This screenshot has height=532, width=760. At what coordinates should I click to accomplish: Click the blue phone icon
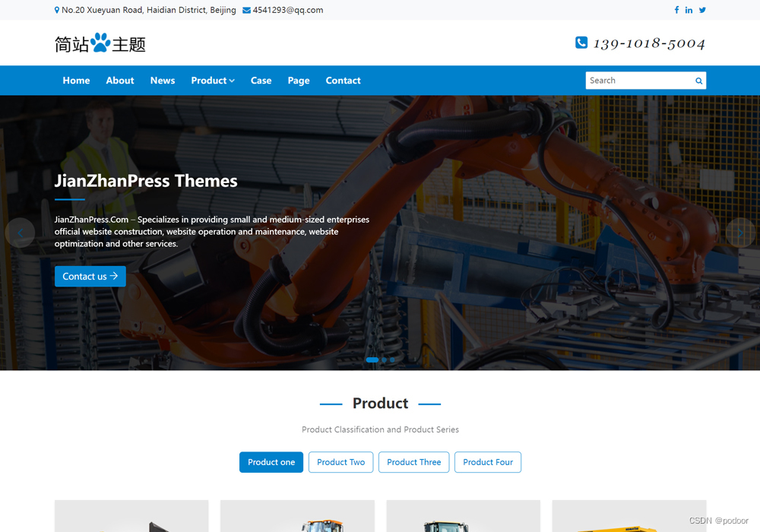point(581,43)
